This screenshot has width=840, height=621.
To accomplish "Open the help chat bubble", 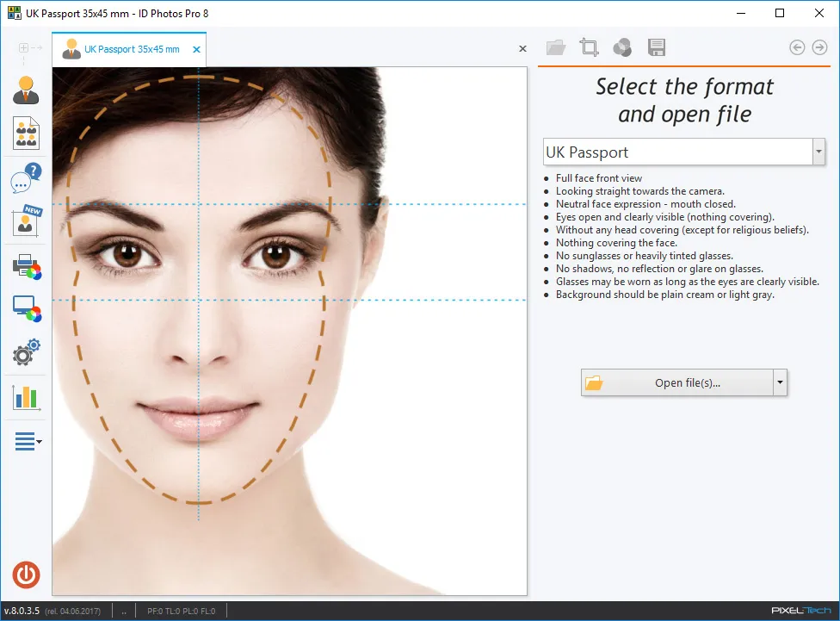I will click(25, 180).
